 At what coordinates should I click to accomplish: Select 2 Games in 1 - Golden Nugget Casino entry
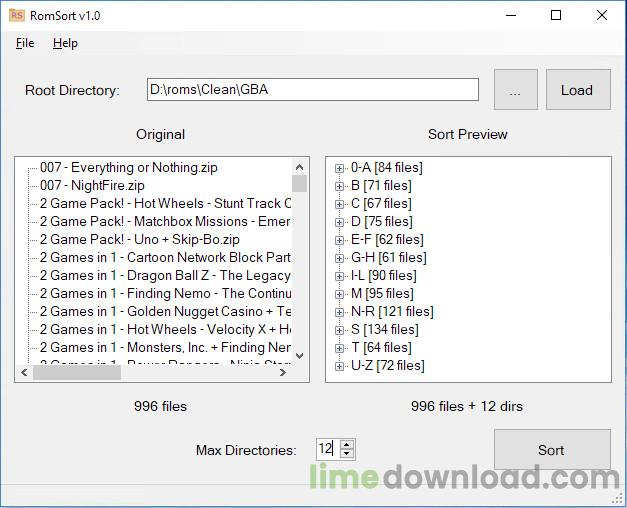pyautogui.click(x=165, y=311)
